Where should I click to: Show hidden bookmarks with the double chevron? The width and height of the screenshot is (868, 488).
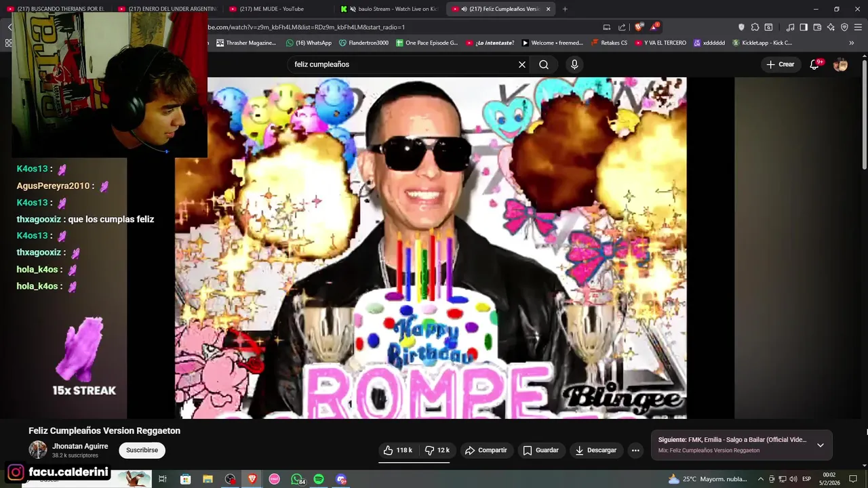852,43
